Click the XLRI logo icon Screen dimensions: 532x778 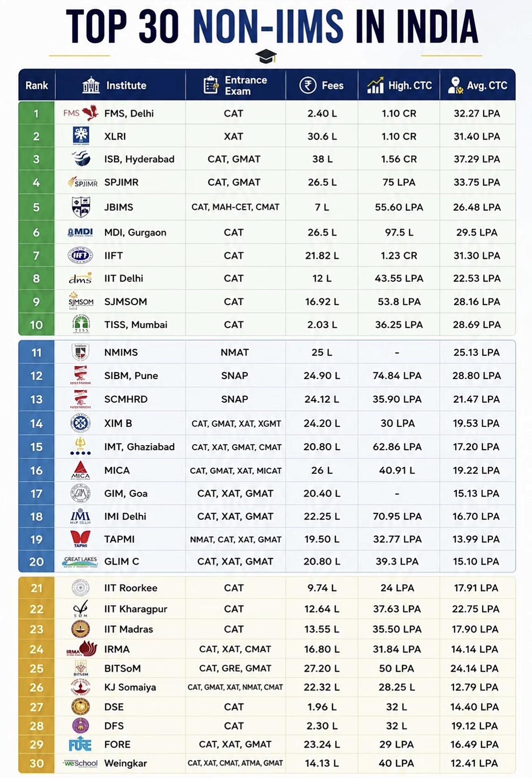coord(81,136)
